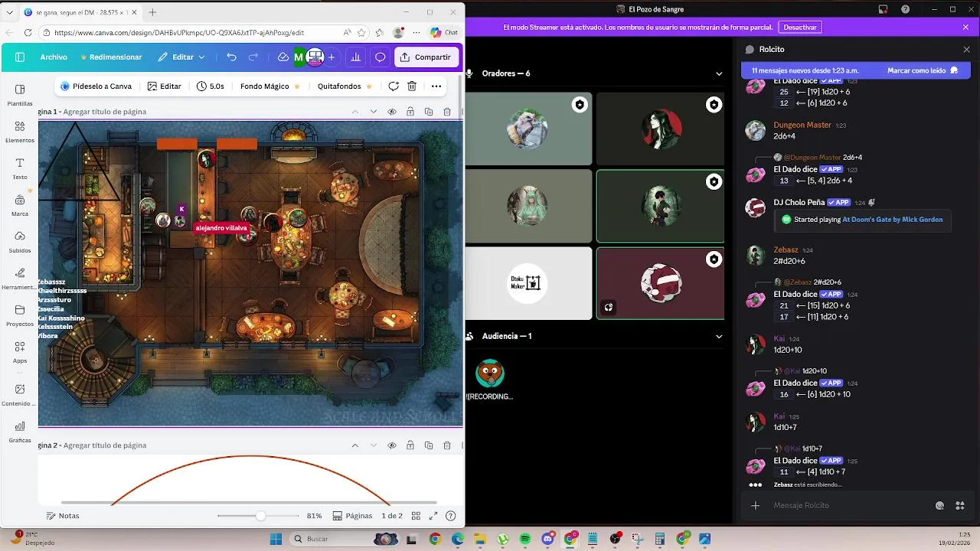Click the image Editar button in floating toolbar
This screenshot has height=551, width=980.
pos(164,86)
